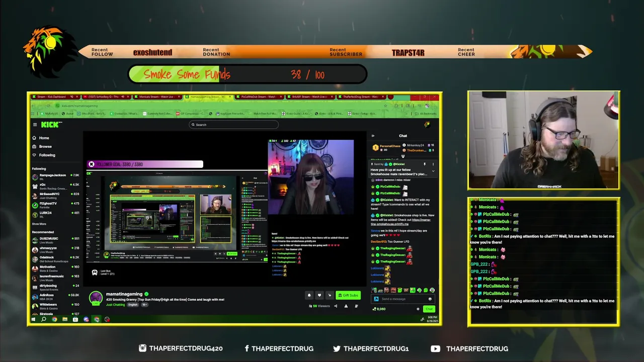The height and width of the screenshot is (362, 644).
Task: Open the MyKelly US bookmark
Action: pyautogui.click(x=50, y=114)
